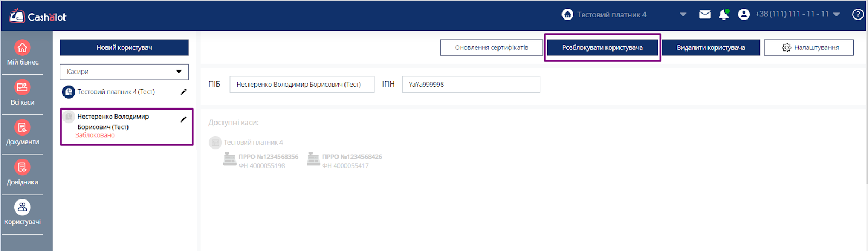Click Тестовий платник 4 under Доступні каси
This screenshot has height=251, width=868.
click(x=253, y=143)
